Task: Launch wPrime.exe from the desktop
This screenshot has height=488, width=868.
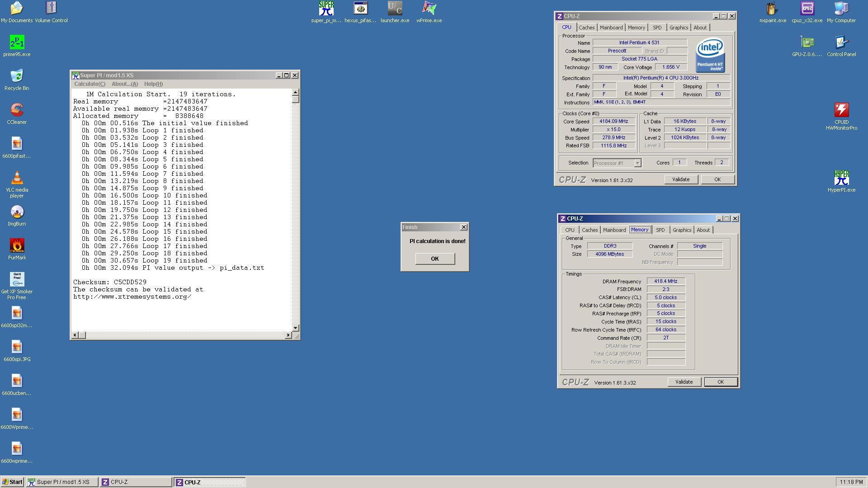Action: [429, 12]
